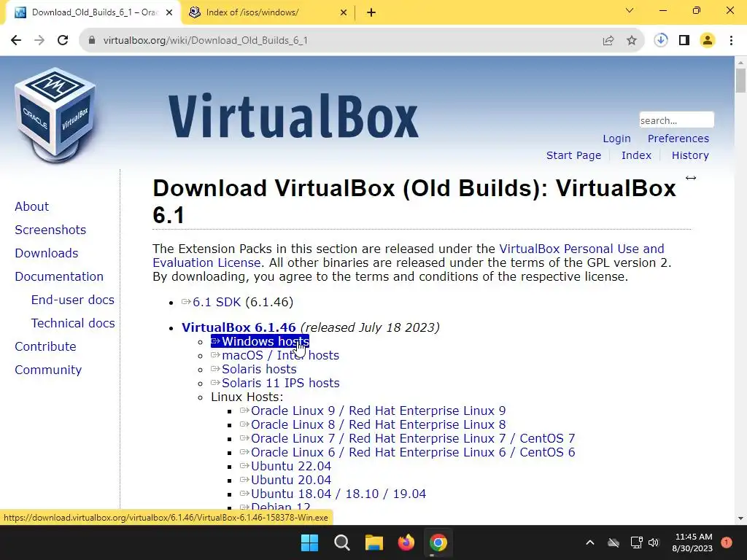Click the page width toggle arrow icon
Viewport: 747px width, 560px height.
[x=691, y=178]
